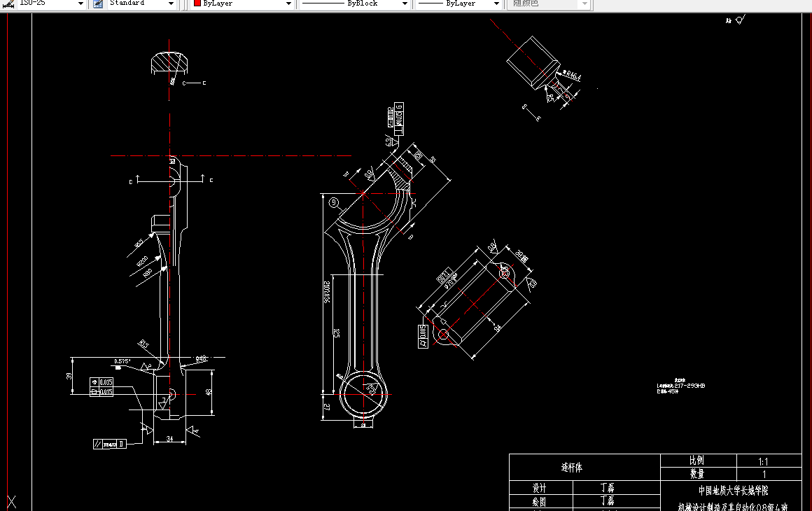Select the 0.575° angle dimension
The width and height of the screenshot is (812, 511).
(x=122, y=361)
